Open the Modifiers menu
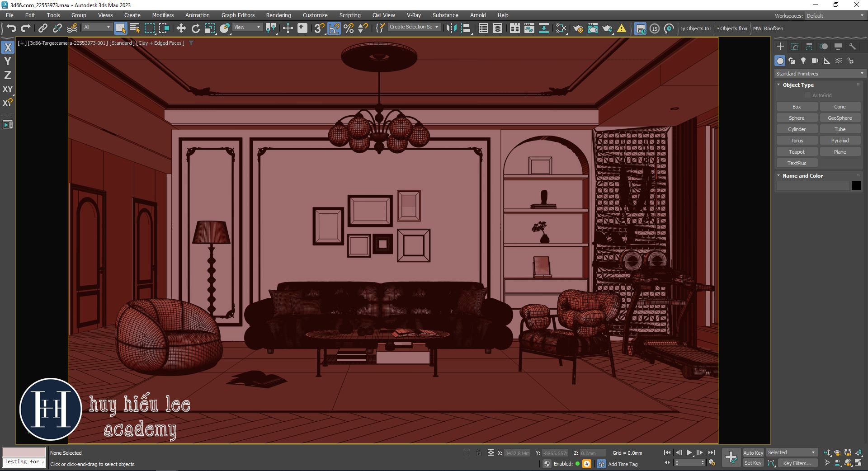The image size is (868, 471). [163, 15]
